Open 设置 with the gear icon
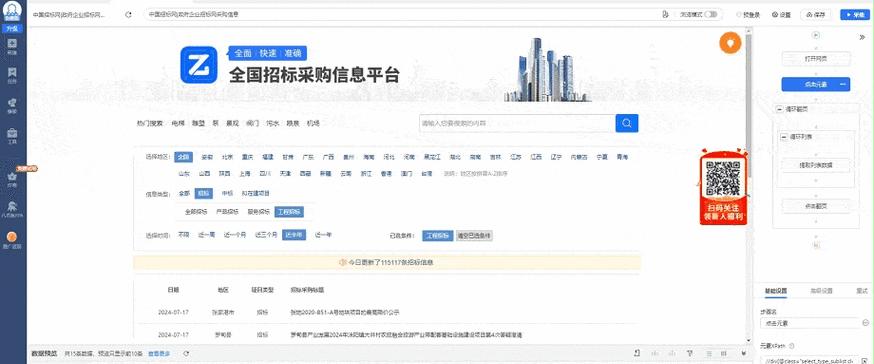 click(781, 15)
